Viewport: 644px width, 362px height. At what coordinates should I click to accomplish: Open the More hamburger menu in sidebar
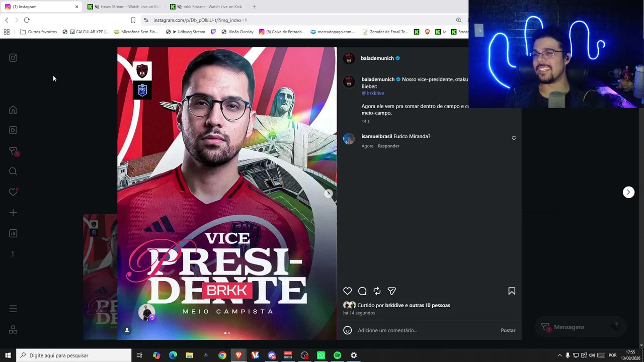click(x=13, y=309)
